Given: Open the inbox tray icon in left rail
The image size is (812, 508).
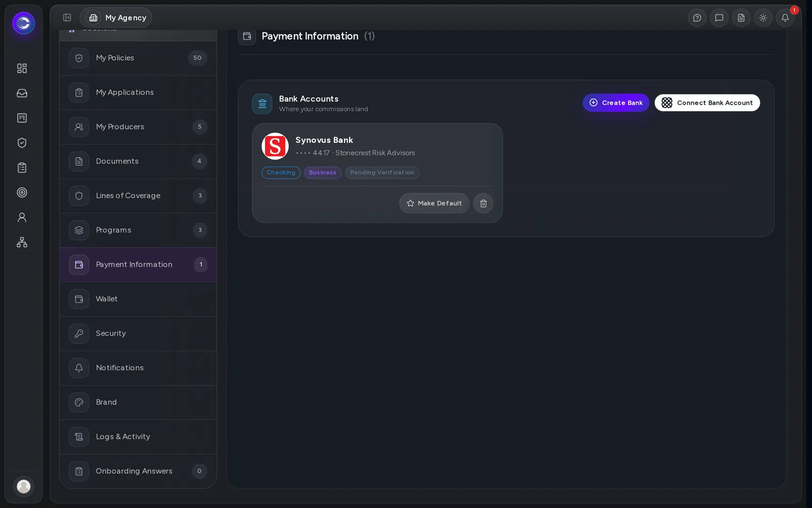Looking at the screenshot, I should [22, 93].
